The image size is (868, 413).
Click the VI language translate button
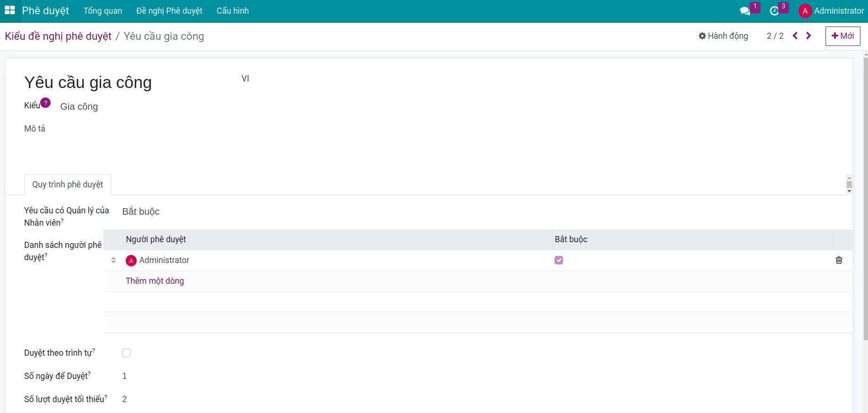coord(245,79)
